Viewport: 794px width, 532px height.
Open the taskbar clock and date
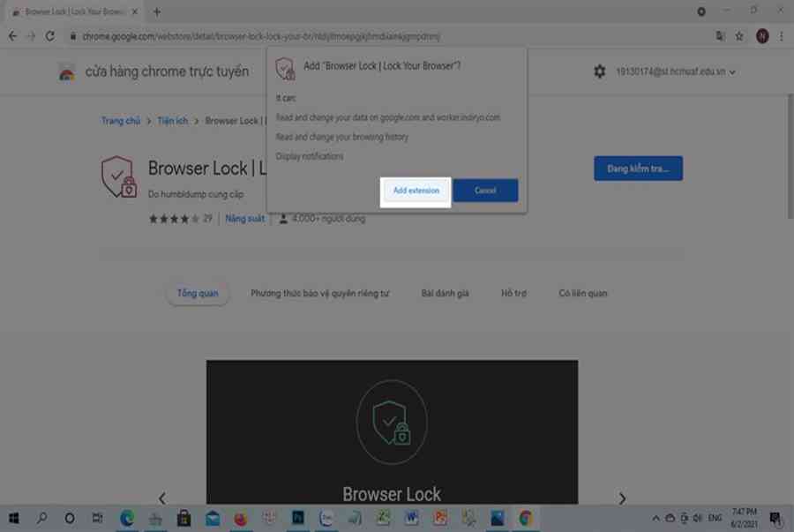click(x=745, y=518)
